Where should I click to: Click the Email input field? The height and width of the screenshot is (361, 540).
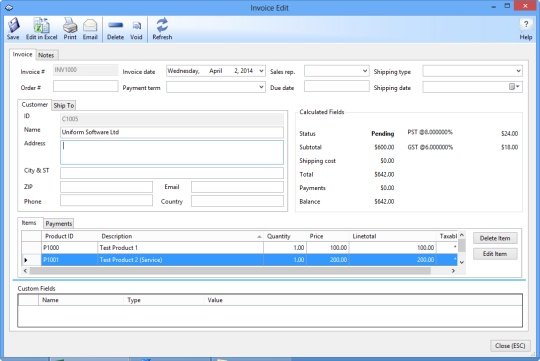coord(237,187)
